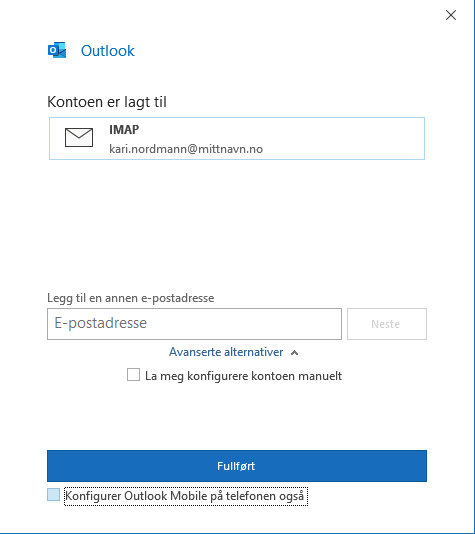Screen dimensions: 475x534
Task: Click the 'Kontoen er lagt til' heading
Action: (107, 102)
